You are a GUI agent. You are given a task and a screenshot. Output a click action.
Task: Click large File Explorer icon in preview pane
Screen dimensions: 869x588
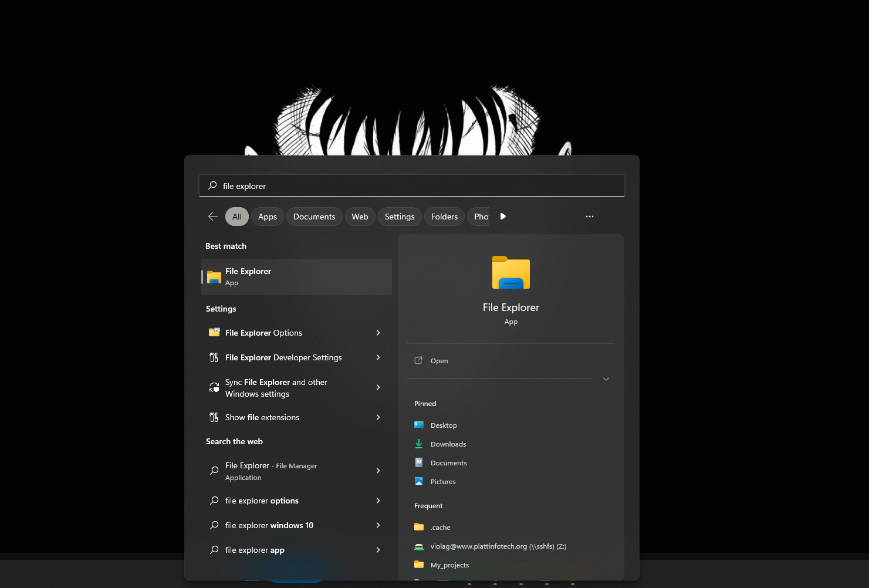[511, 272]
